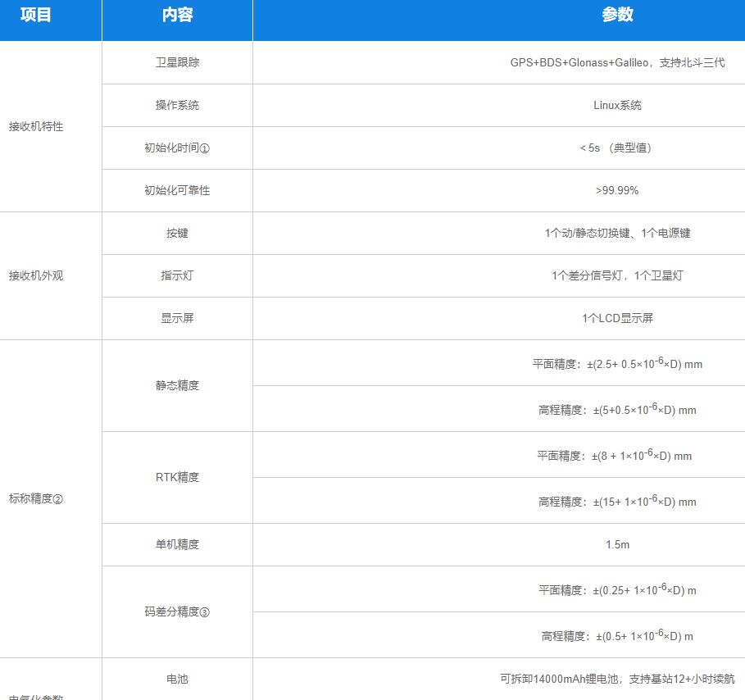Select the 操作系统 row label
745x700 pixels.
(x=177, y=105)
